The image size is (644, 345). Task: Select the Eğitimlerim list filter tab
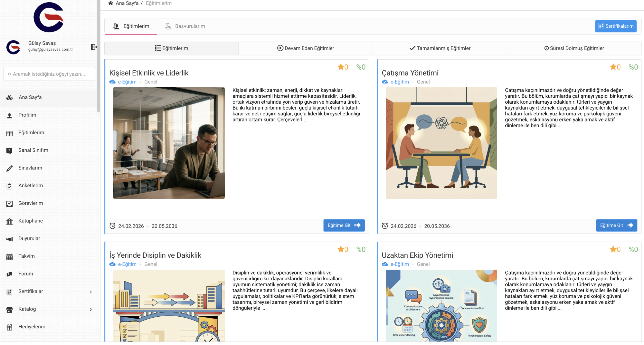coord(172,48)
